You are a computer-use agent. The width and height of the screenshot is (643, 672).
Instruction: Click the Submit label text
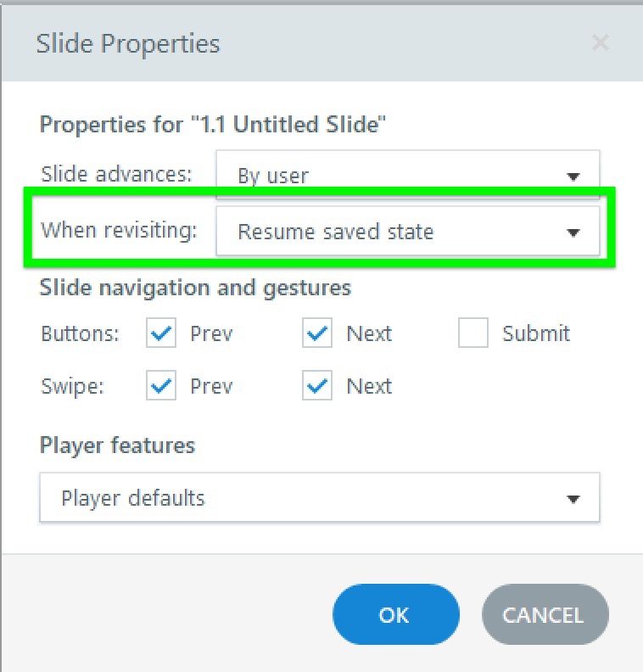pyautogui.click(x=535, y=333)
